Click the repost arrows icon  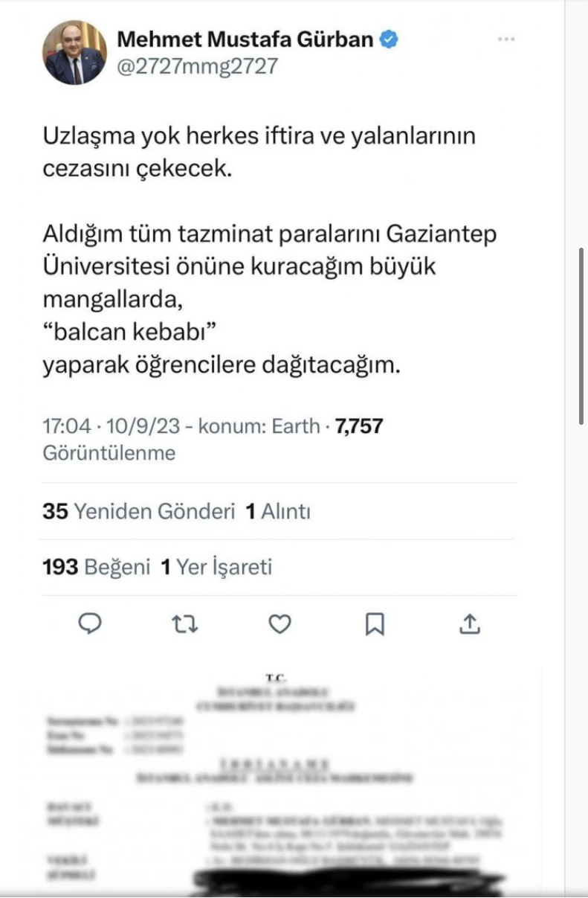point(184,624)
